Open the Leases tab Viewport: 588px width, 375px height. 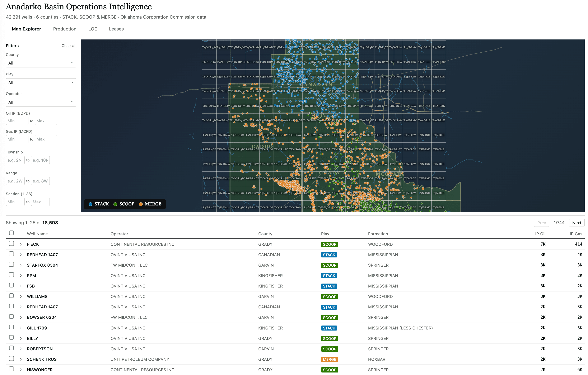[116, 29]
